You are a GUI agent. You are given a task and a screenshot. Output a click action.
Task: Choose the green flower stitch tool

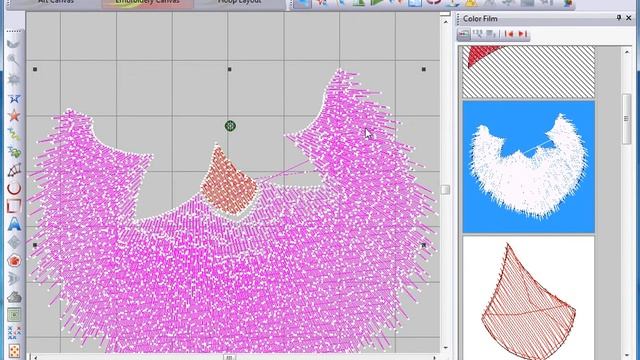pyautogui.click(x=14, y=152)
